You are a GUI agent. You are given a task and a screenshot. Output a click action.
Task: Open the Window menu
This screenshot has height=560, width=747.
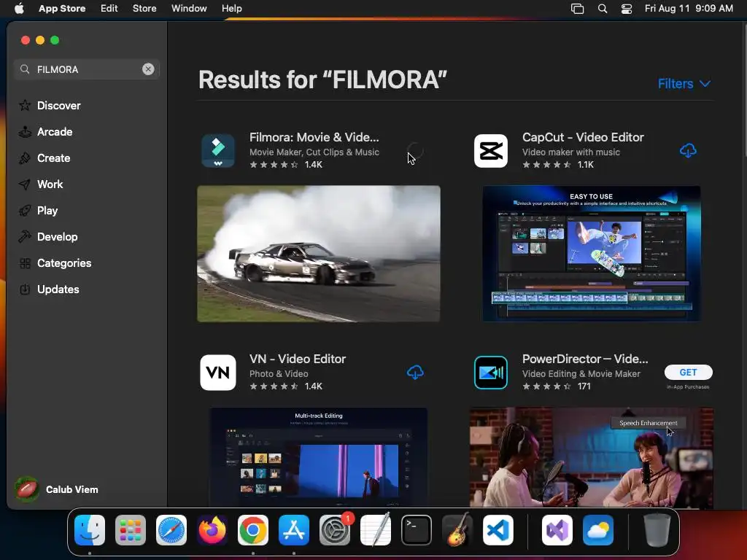189,8
